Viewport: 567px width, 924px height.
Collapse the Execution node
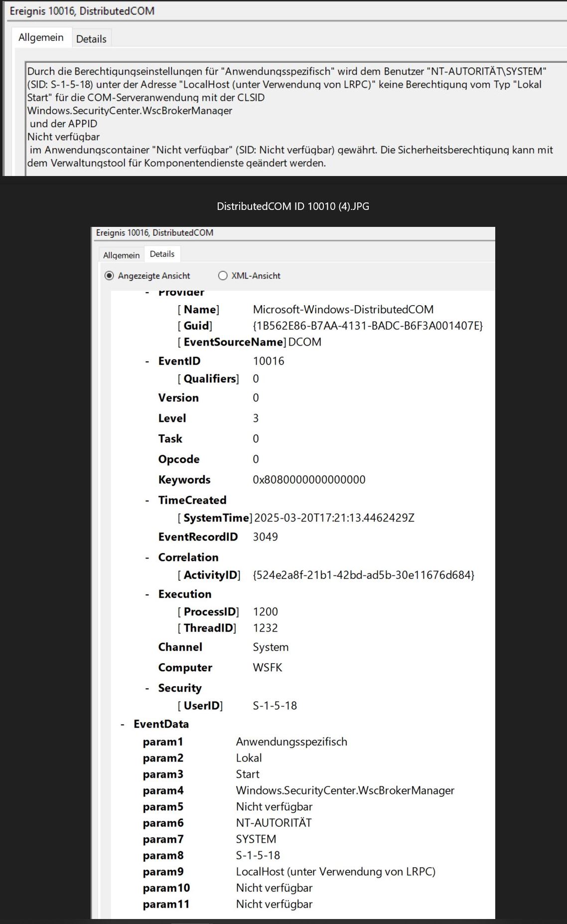[147, 595]
